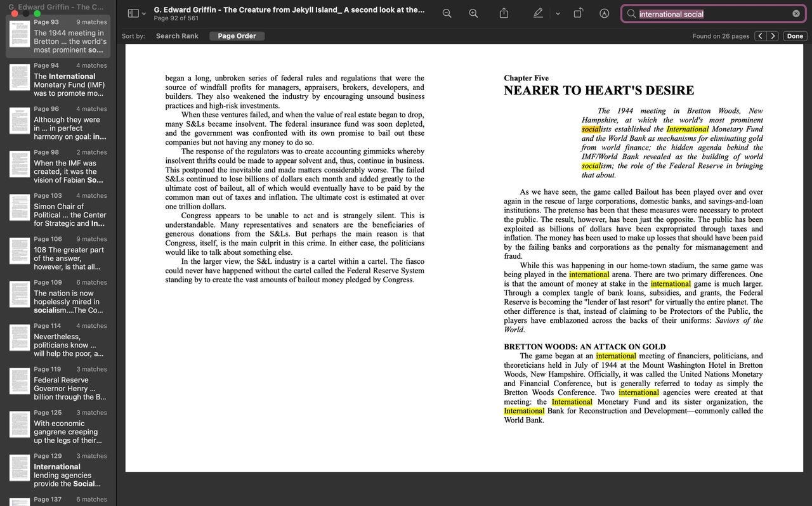
Task: Sort results by Search Rank
Action: coord(177,36)
